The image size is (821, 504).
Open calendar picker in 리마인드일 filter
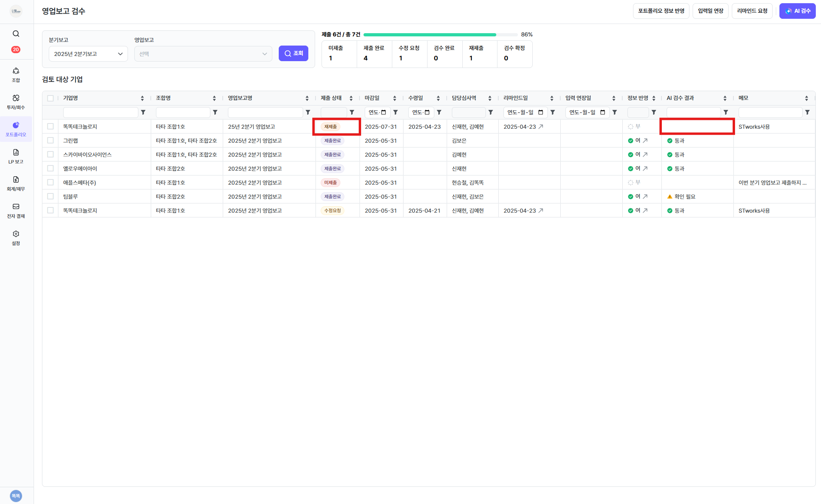(x=541, y=112)
